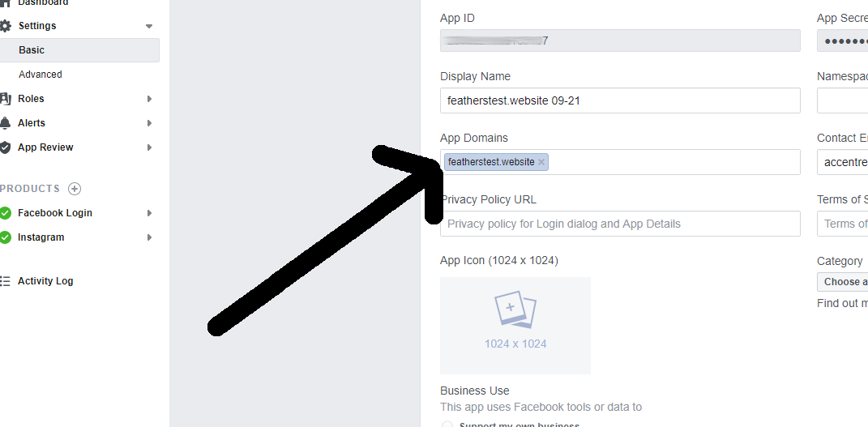Viewport: 868px width, 427px height.
Task: Collapse the Settings section arrow
Action: 149,26
